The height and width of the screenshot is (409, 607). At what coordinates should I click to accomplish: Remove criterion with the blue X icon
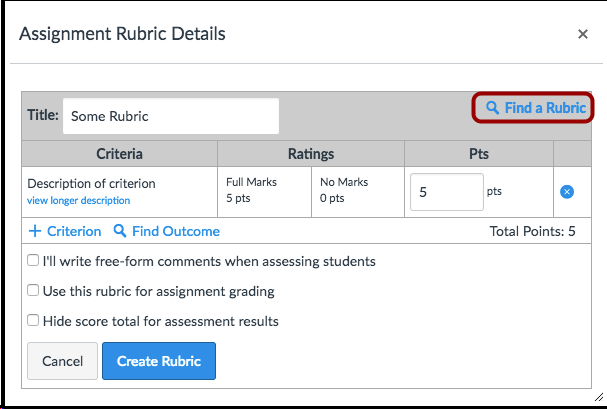click(x=567, y=192)
